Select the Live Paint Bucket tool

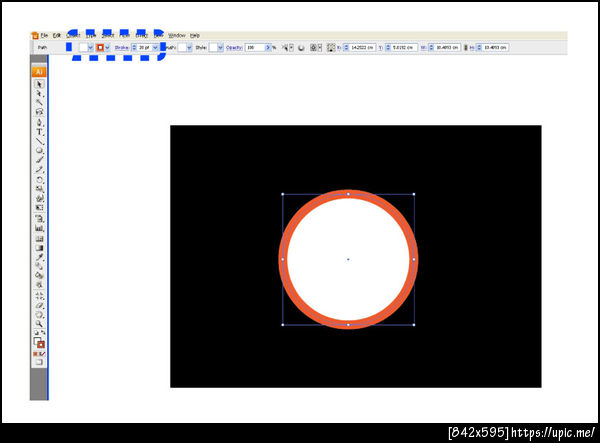(39, 275)
